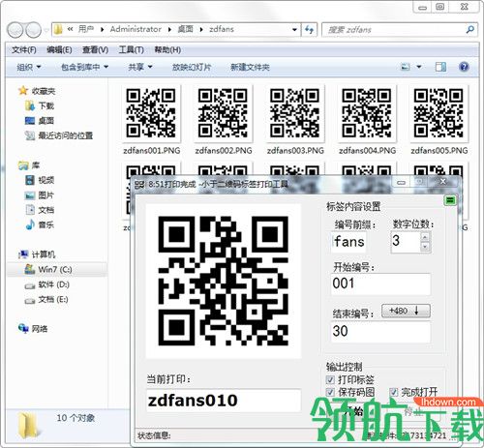Select the zdfans004.PNG QR thumbnail
This screenshot has width=484, height=448.
(x=367, y=113)
